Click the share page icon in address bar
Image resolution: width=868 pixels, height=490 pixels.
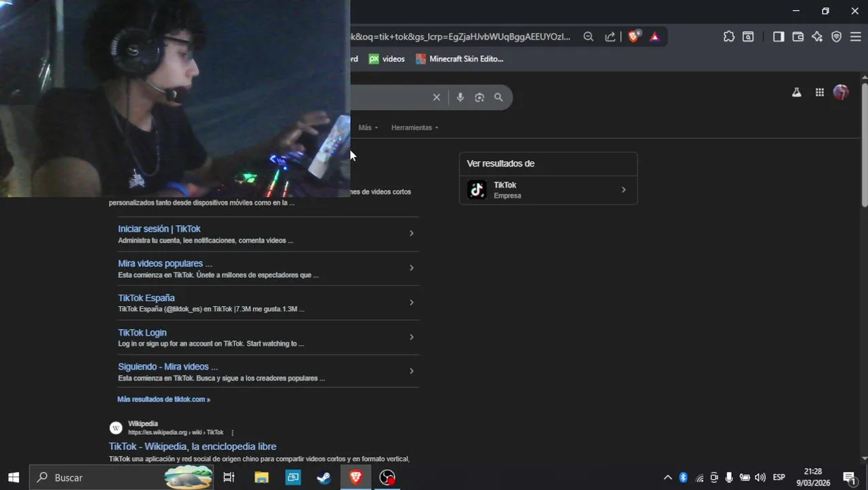pyautogui.click(x=610, y=37)
